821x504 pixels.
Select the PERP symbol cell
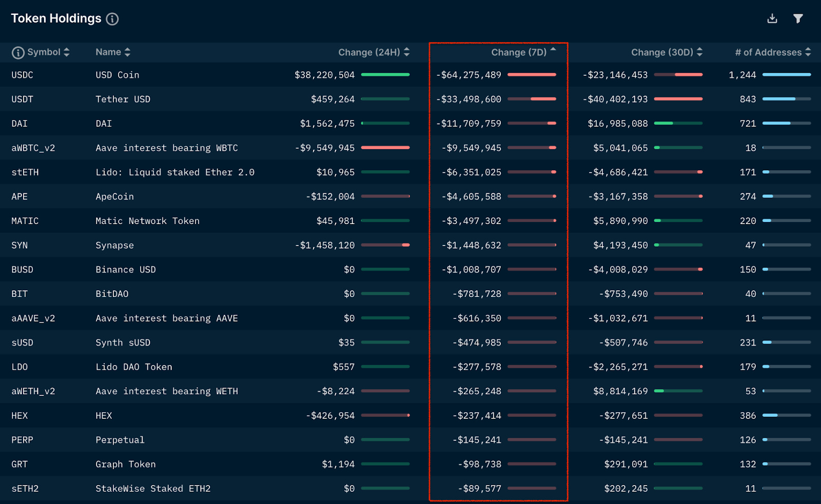pos(22,440)
